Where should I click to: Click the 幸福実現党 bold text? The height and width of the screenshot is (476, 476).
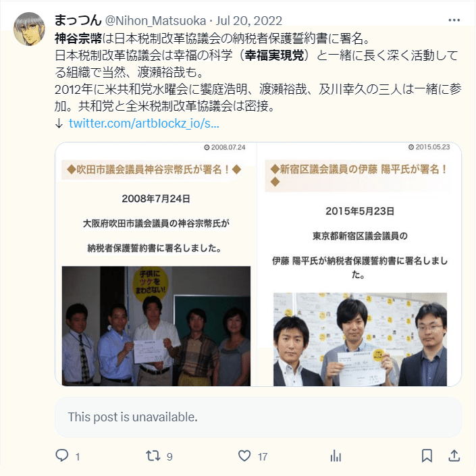274,55
